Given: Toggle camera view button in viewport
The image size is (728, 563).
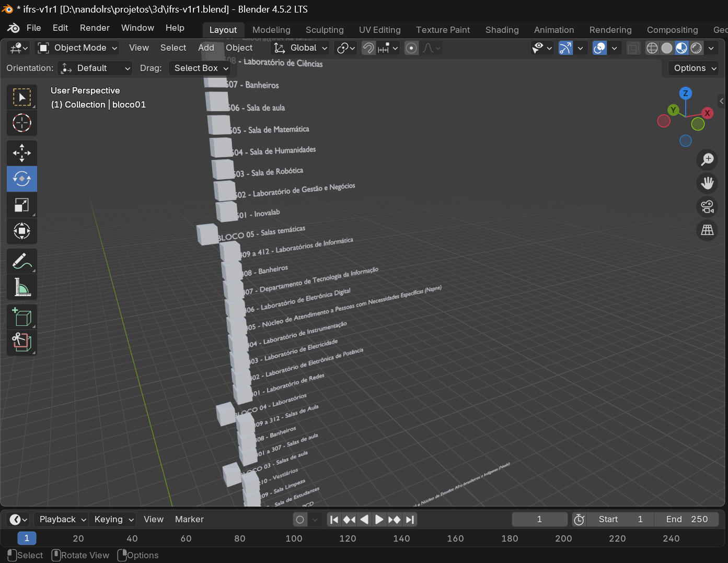Looking at the screenshot, I should point(707,207).
